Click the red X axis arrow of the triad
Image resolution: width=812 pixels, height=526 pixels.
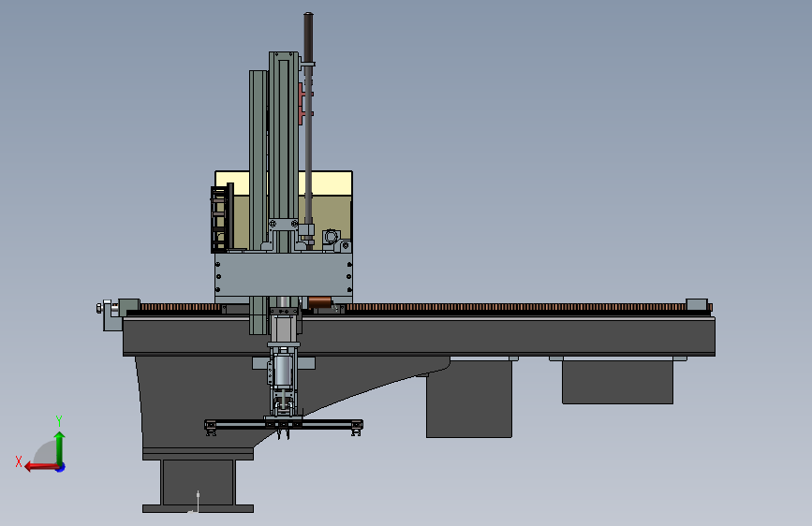[40, 467]
